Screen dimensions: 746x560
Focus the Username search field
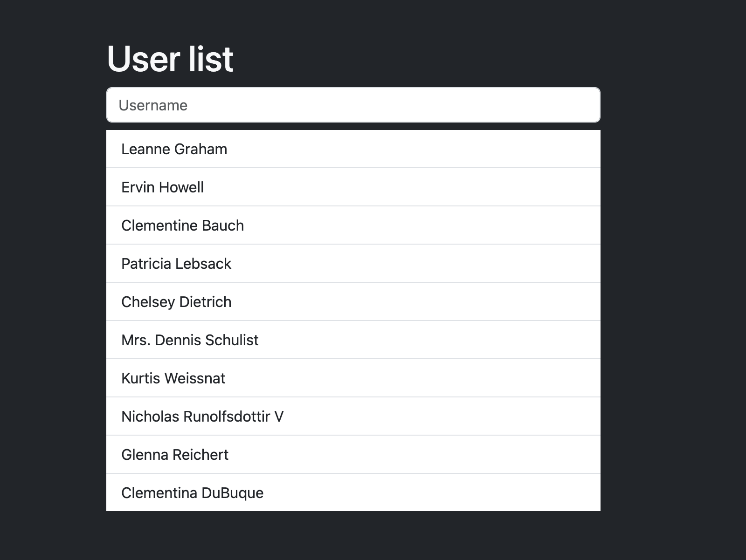pyautogui.click(x=353, y=105)
